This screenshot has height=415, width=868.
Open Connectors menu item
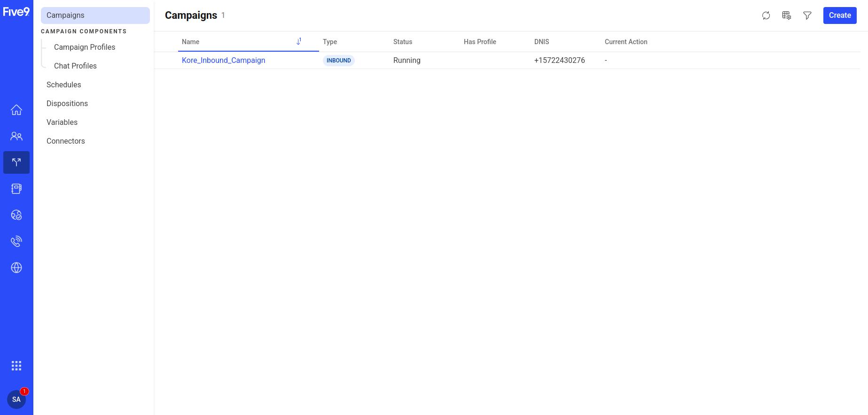66,141
